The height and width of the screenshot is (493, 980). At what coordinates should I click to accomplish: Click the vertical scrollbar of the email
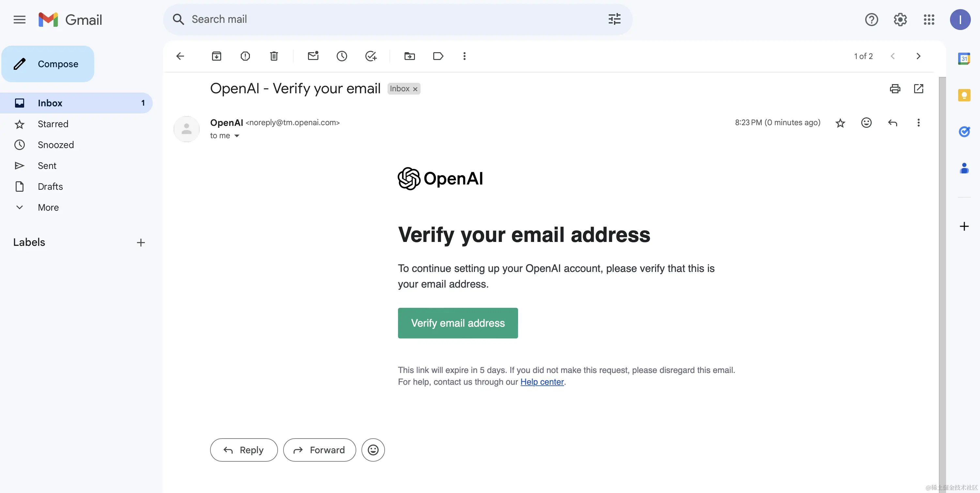tap(942, 266)
